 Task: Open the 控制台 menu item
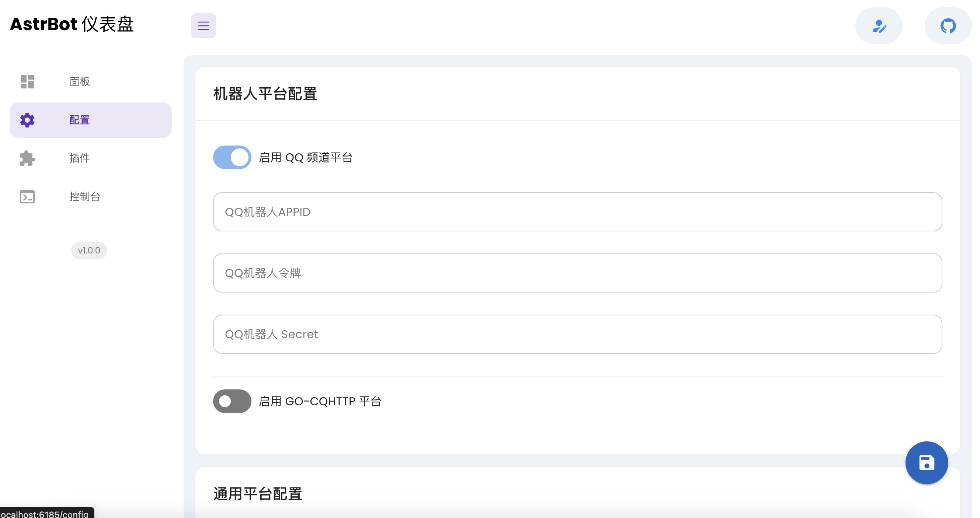(x=91, y=197)
